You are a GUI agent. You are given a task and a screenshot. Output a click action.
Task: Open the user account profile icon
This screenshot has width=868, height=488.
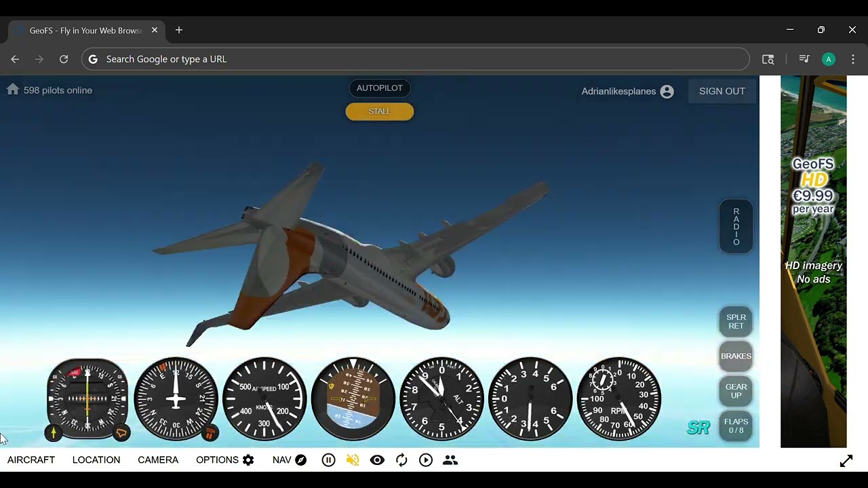point(667,91)
